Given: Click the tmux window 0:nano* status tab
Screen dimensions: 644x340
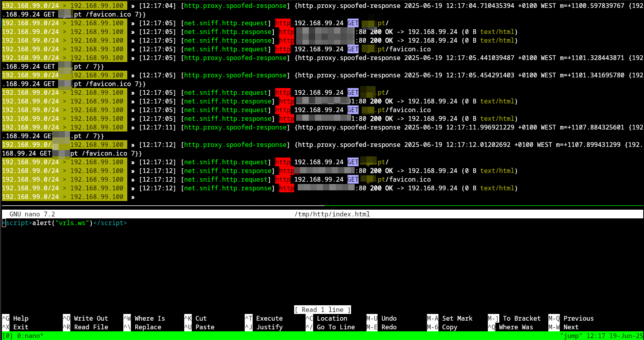Looking at the screenshot, I should pyautogui.click(x=30, y=336).
